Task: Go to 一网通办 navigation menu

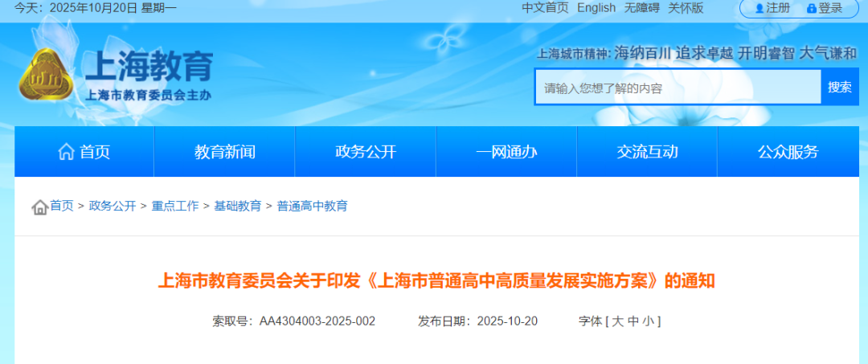Action: [x=506, y=152]
